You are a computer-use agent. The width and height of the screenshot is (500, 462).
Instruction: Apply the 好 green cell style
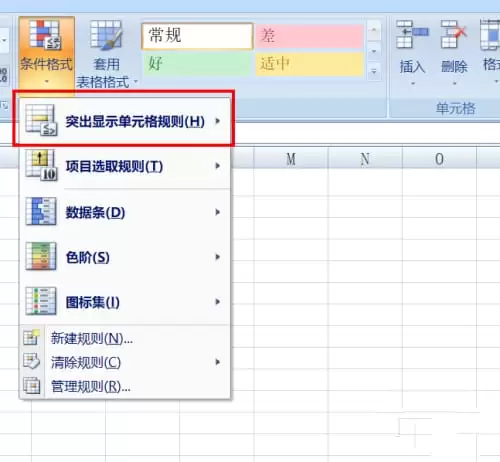pos(197,64)
